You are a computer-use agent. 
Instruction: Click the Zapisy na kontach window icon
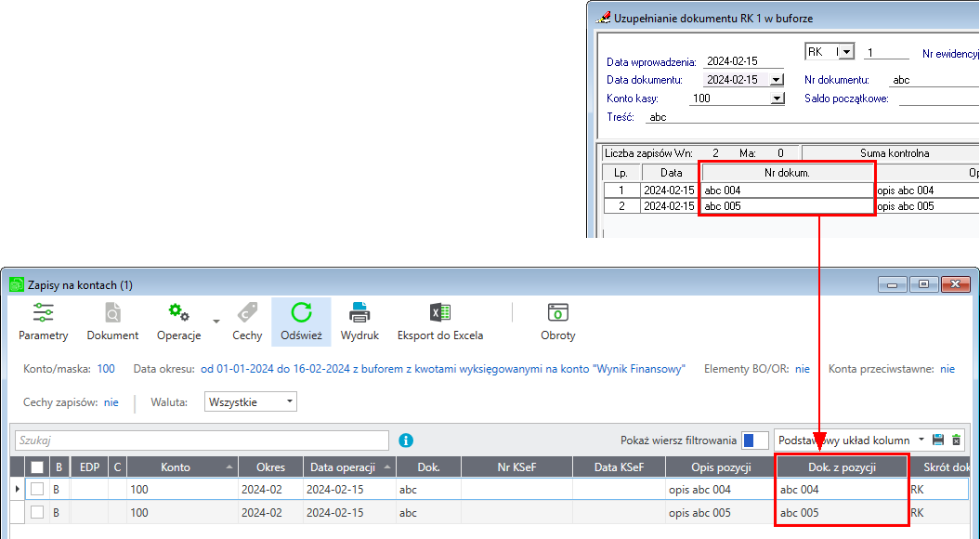click(x=16, y=285)
